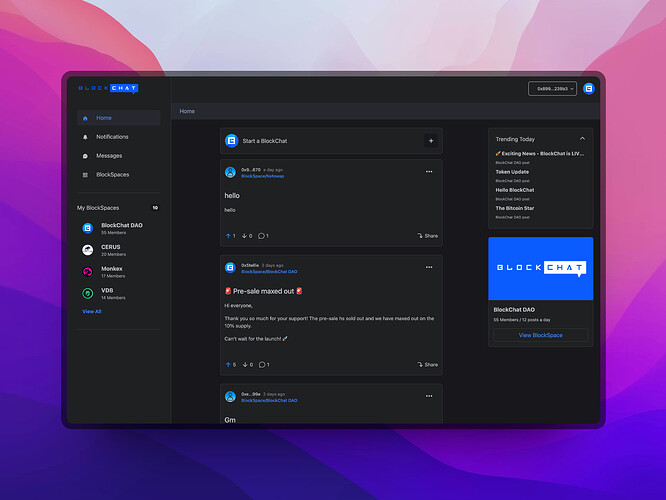Click the plus icon in Start a BlockChat
The width and height of the screenshot is (666, 500).
pyautogui.click(x=431, y=141)
